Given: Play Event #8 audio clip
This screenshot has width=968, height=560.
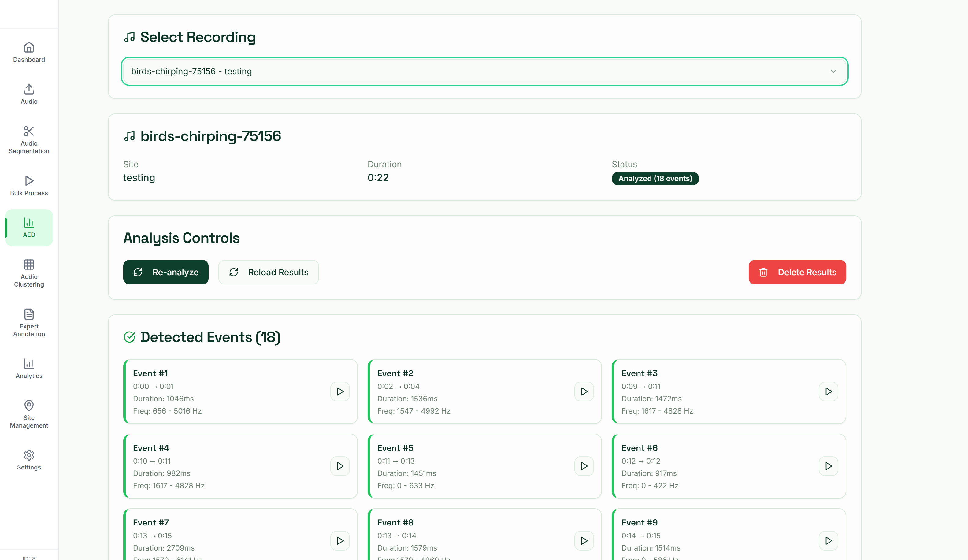Looking at the screenshot, I should (x=584, y=540).
